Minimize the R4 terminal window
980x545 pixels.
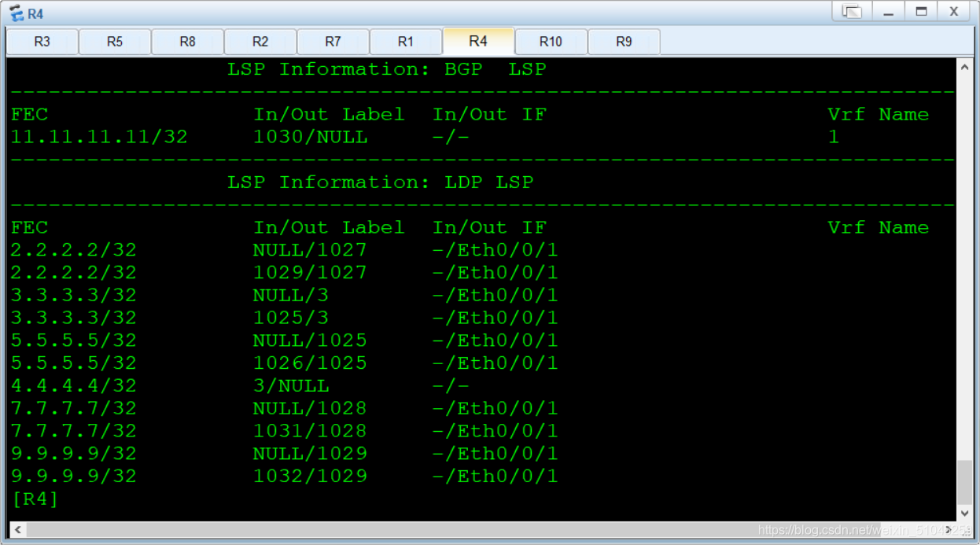(x=889, y=11)
